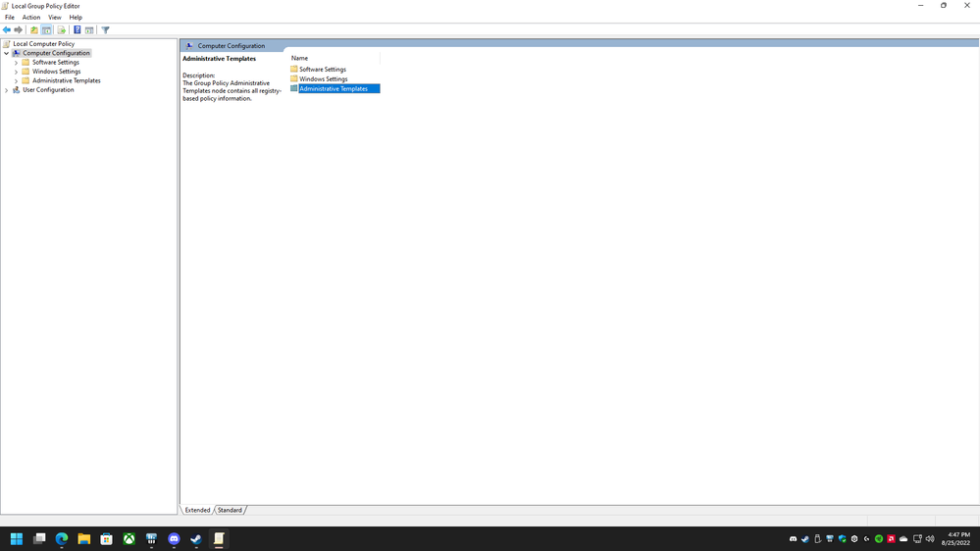This screenshot has height=551, width=980.
Task: Select User Configuration in the tree
Action: click(48, 90)
